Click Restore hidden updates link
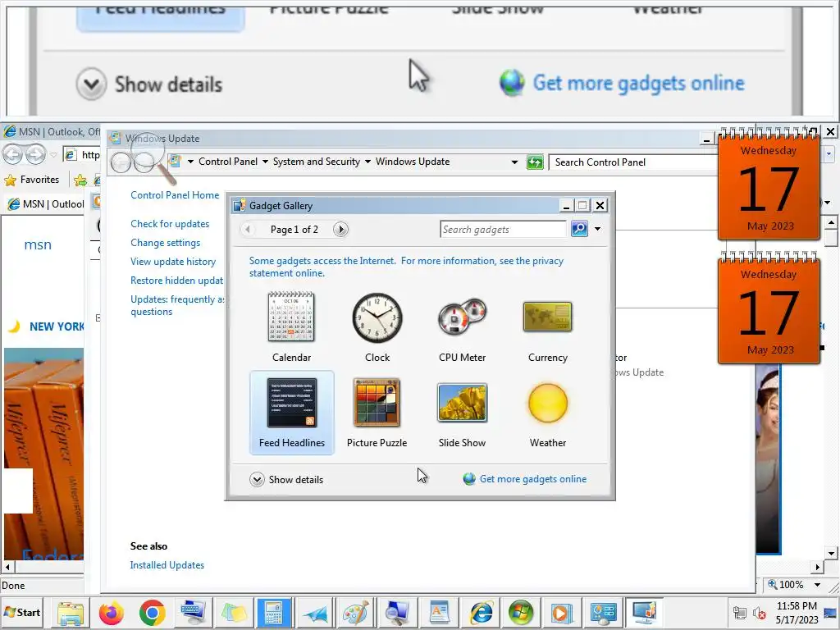 177,281
